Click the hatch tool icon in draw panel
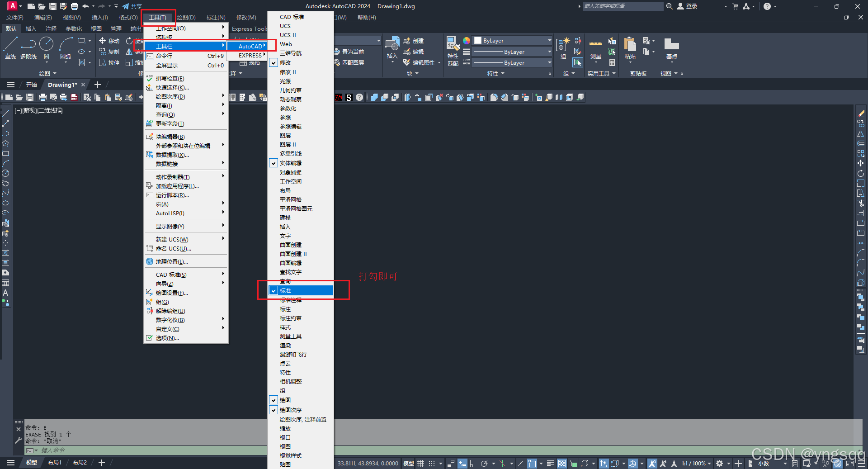868x469 pixels. coord(82,62)
